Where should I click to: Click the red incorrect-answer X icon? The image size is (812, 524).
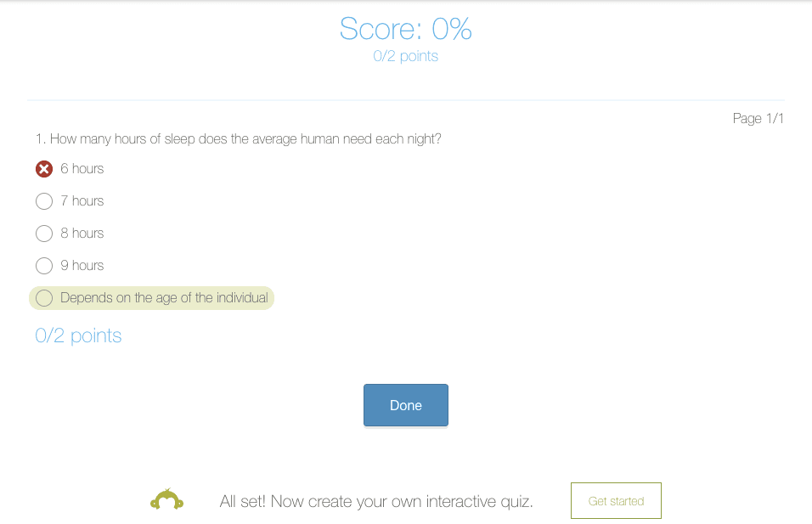[x=43, y=168]
